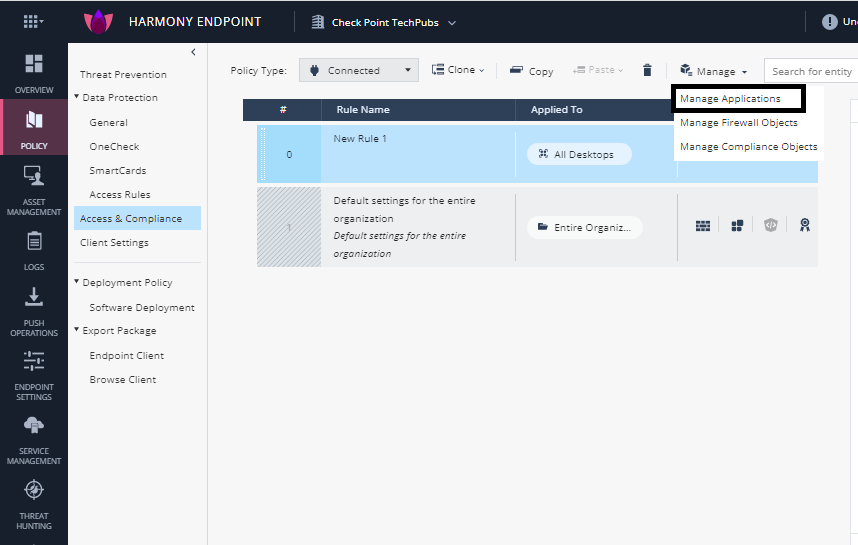Choose Manage Compliance Objects from menu
The width and height of the screenshot is (858, 545).
coord(749,147)
